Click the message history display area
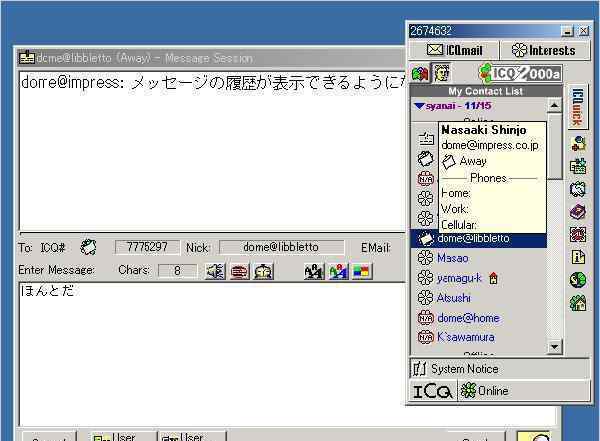 212,150
